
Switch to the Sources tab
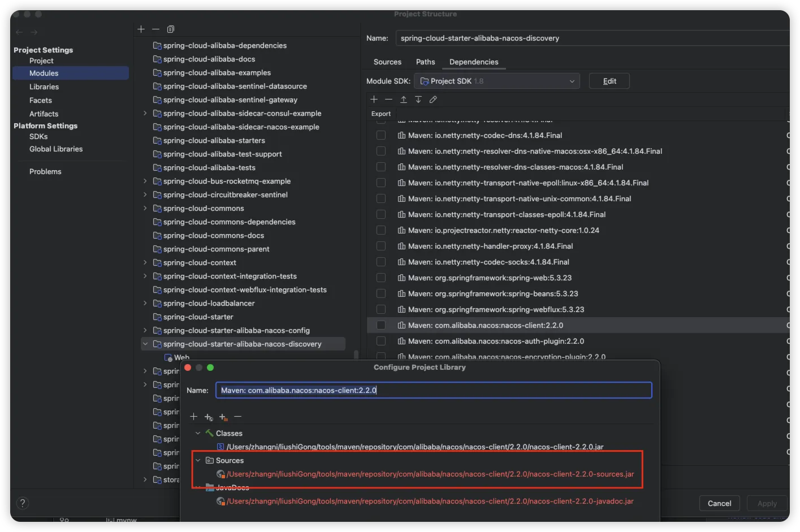[387, 62]
